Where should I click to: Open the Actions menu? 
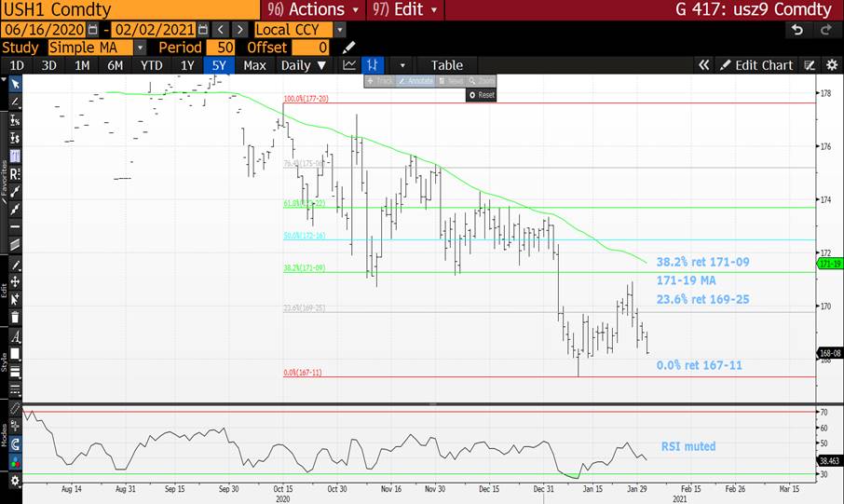click(306, 9)
